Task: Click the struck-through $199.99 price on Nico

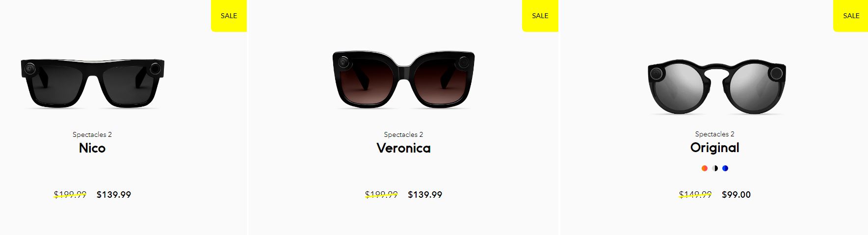Action: [x=70, y=195]
